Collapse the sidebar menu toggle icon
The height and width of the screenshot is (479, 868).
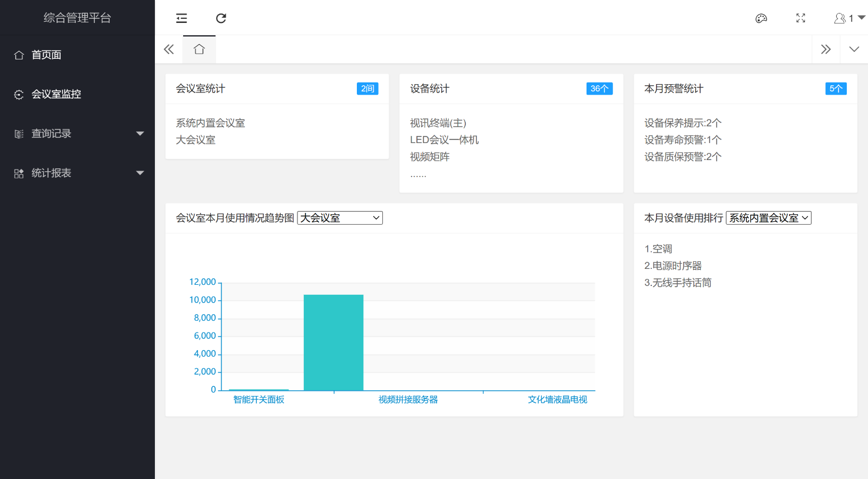pyautogui.click(x=181, y=18)
